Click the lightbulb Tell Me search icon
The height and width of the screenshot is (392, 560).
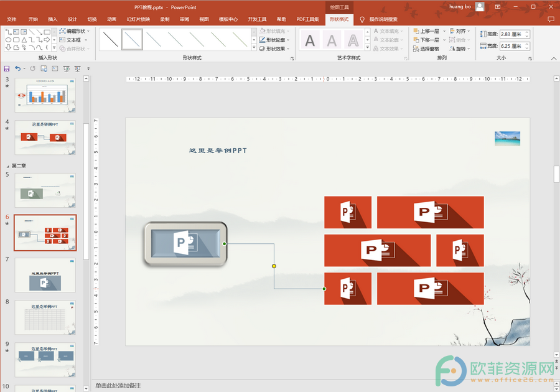click(362, 19)
